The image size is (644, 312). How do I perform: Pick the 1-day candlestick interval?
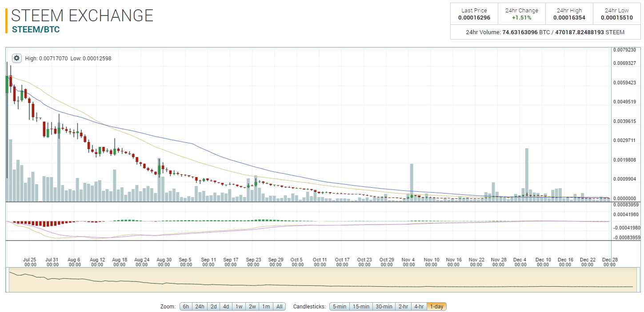click(436, 306)
